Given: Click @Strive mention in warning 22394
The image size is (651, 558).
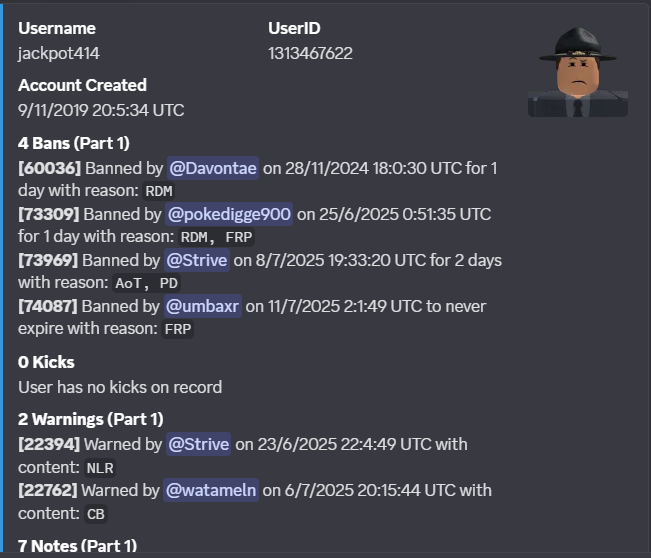Looking at the screenshot, I should (x=198, y=444).
